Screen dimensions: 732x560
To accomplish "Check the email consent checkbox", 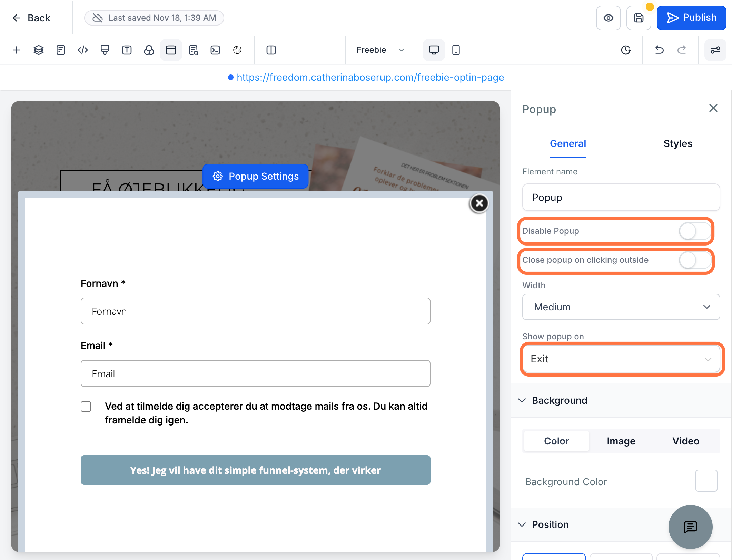I will click(x=86, y=407).
